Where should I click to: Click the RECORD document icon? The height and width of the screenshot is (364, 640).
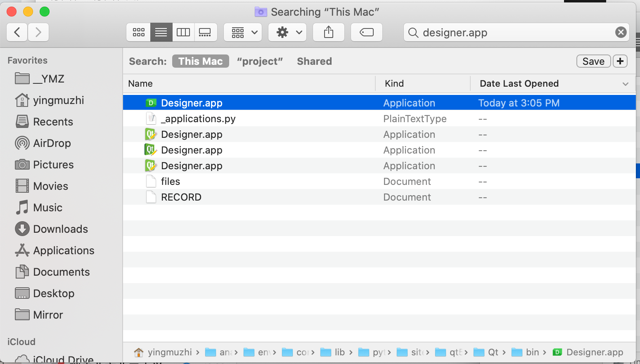click(x=151, y=197)
